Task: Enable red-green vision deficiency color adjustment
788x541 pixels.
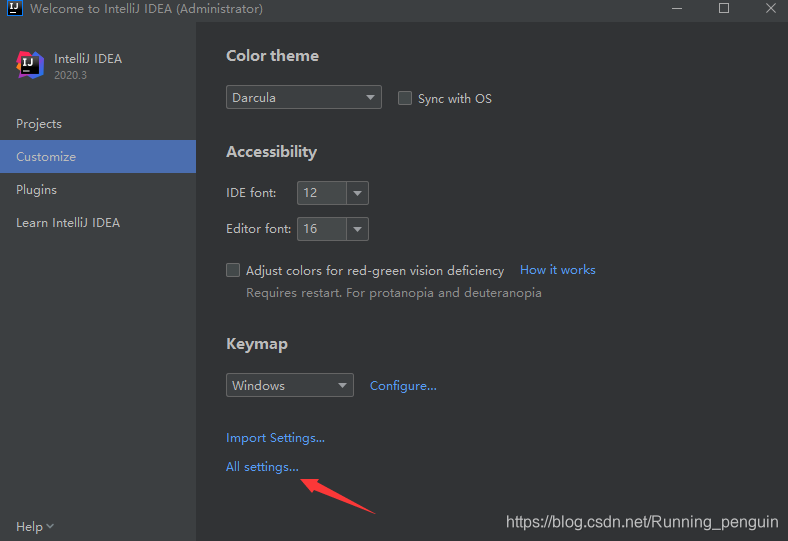Action: (x=233, y=270)
